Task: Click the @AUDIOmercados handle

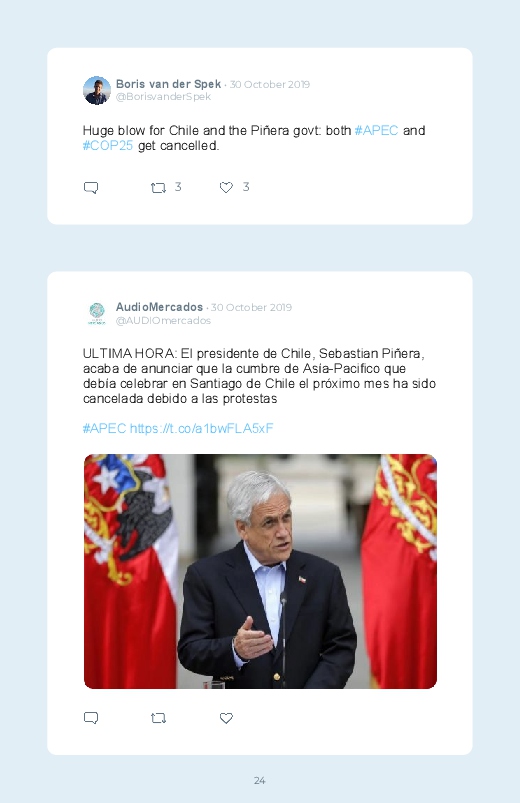Action: click(163, 321)
